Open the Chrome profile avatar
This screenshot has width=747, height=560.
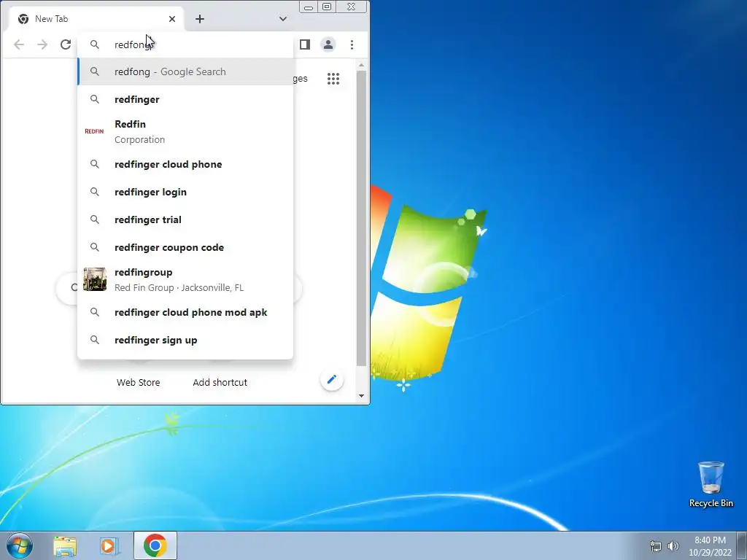click(x=328, y=44)
